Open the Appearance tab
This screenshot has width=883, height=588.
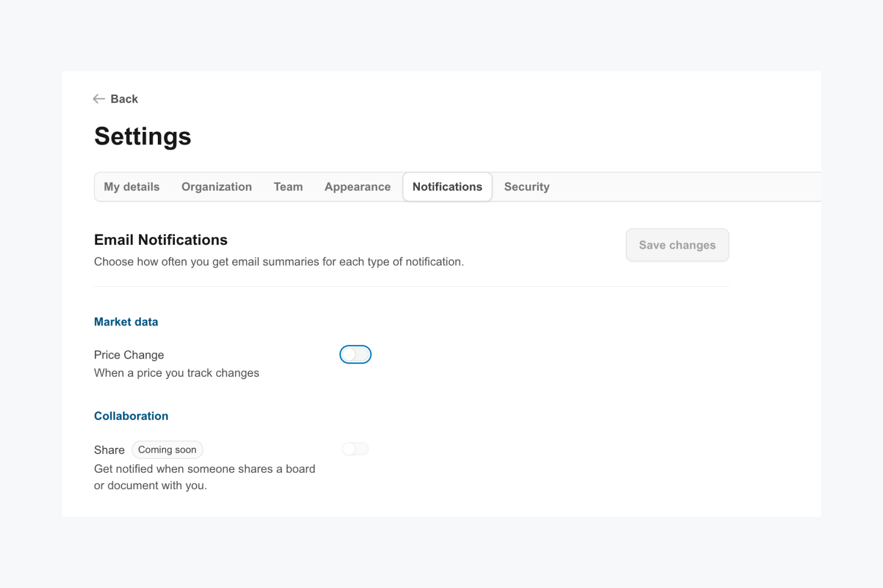pos(358,187)
